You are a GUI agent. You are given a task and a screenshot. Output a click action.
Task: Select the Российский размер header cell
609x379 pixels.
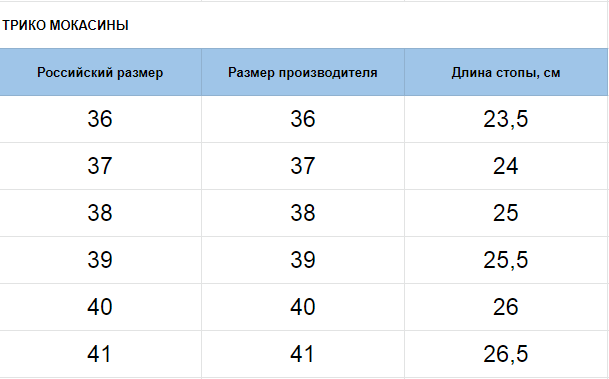[x=101, y=72]
